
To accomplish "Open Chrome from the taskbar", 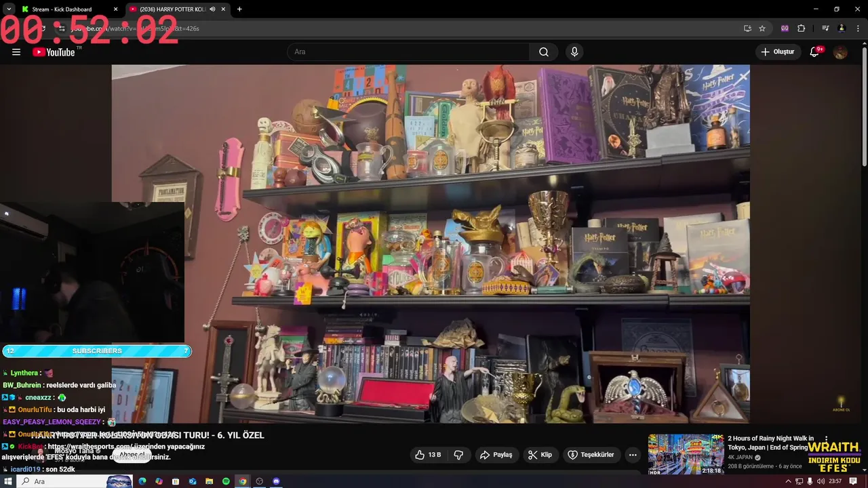I will tap(243, 481).
